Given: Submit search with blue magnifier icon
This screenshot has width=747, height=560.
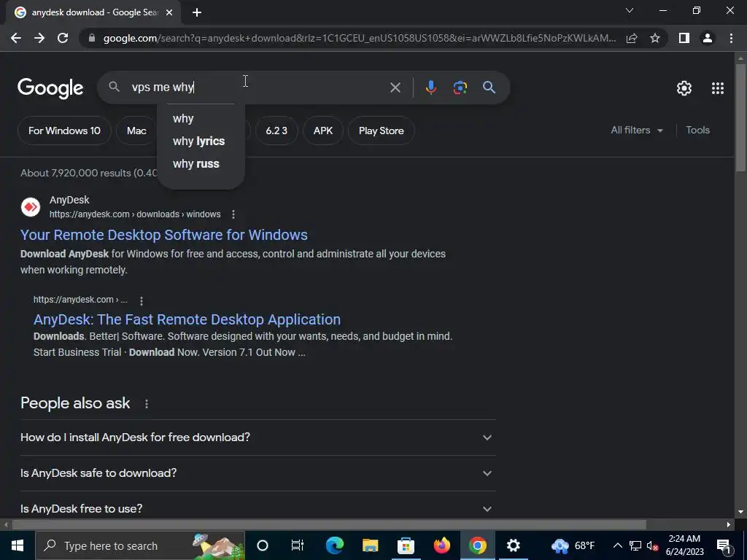Looking at the screenshot, I should [489, 87].
